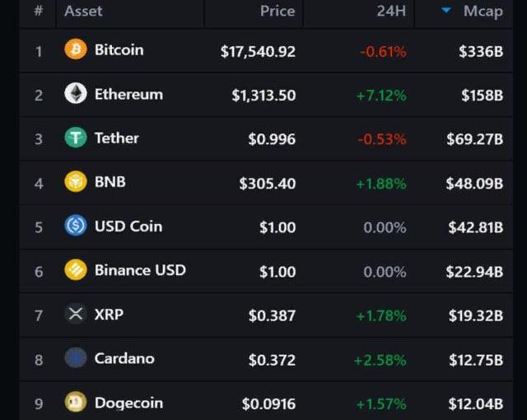The height and width of the screenshot is (420, 527).
Task: Click the Binance USD yellow icon
Action: tap(76, 269)
